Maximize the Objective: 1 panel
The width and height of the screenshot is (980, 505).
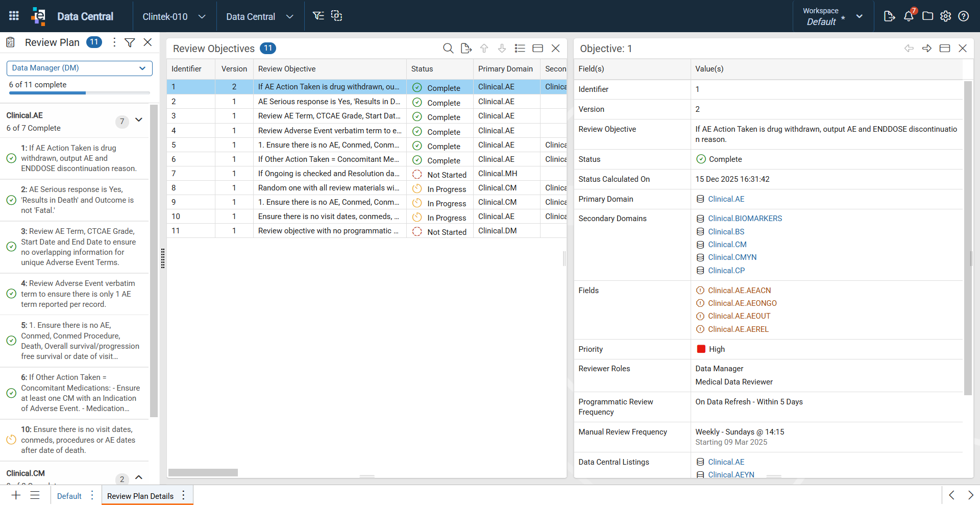(945, 49)
